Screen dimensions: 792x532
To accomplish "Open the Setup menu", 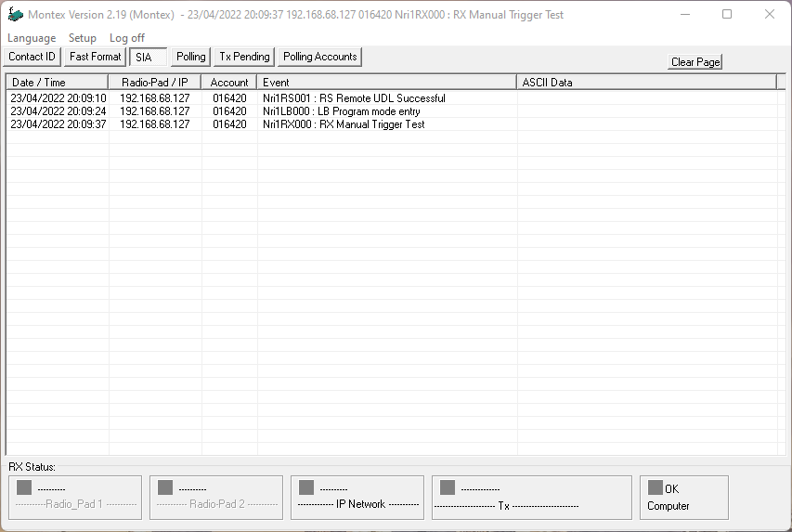I will (x=83, y=38).
